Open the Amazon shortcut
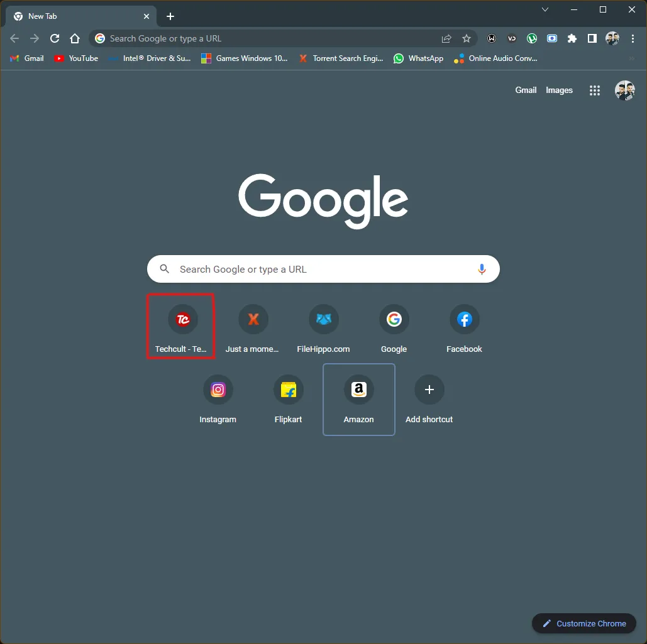647x644 pixels. tap(359, 399)
